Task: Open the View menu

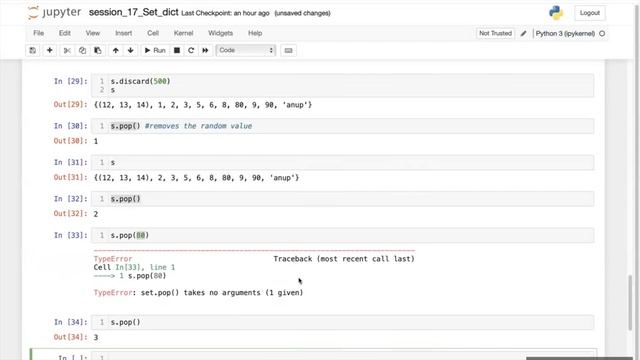Action: (x=93, y=33)
